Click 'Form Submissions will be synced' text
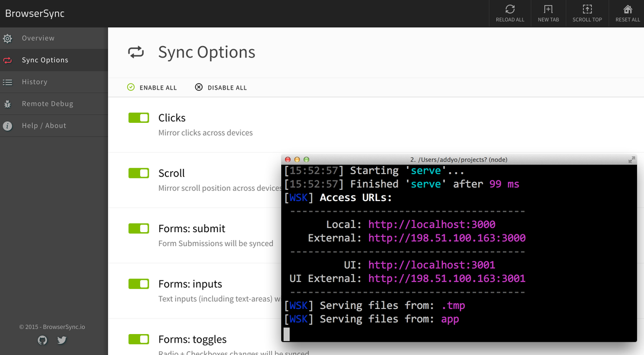This screenshot has height=355, width=644. [216, 243]
